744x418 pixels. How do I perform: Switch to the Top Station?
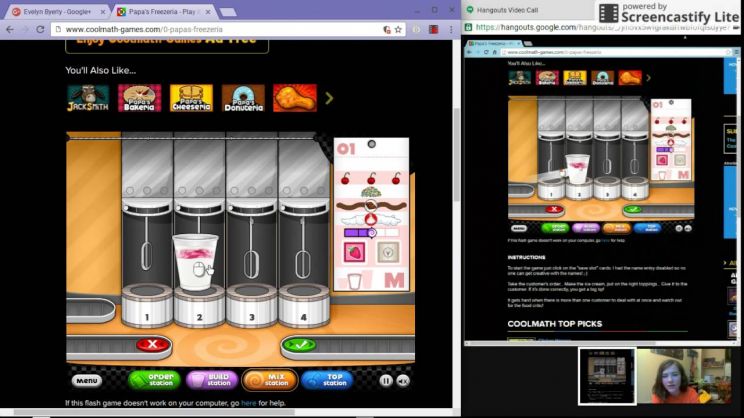(327, 380)
